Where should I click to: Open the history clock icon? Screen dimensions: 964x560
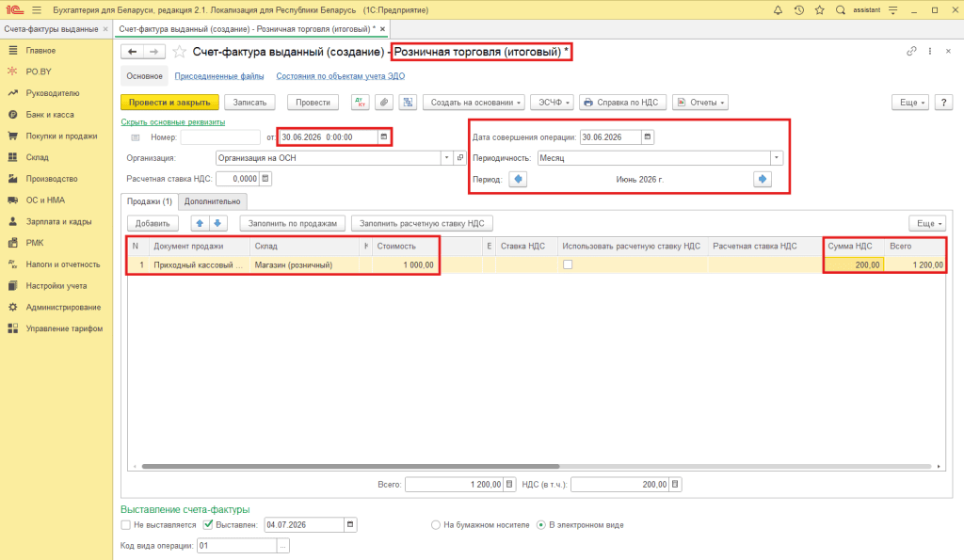pos(798,9)
